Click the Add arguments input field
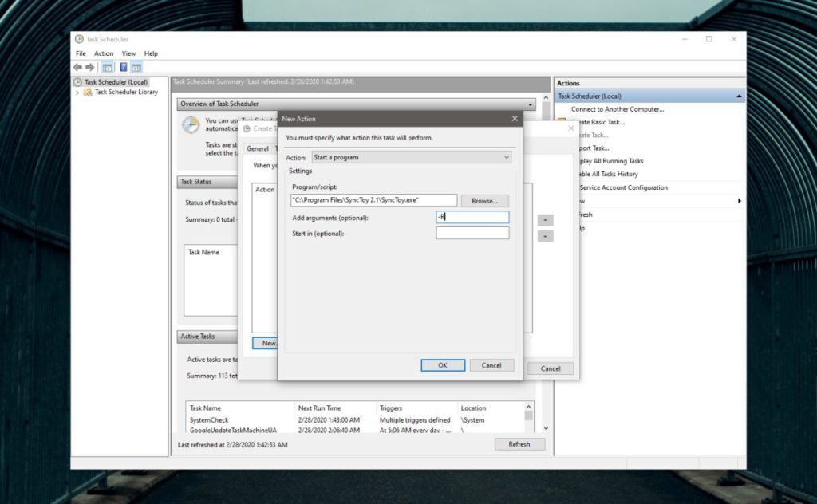Viewport: 817px width, 504px height. tap(472, 216)
